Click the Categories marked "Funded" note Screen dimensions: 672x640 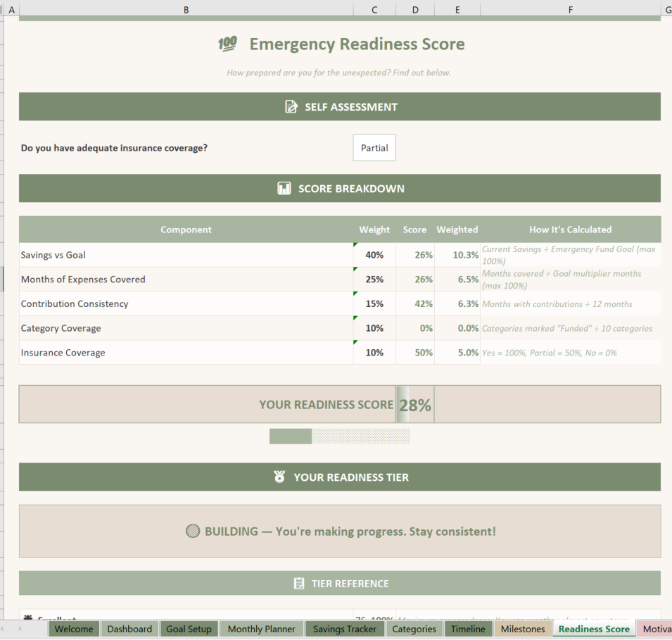[567, 328]
